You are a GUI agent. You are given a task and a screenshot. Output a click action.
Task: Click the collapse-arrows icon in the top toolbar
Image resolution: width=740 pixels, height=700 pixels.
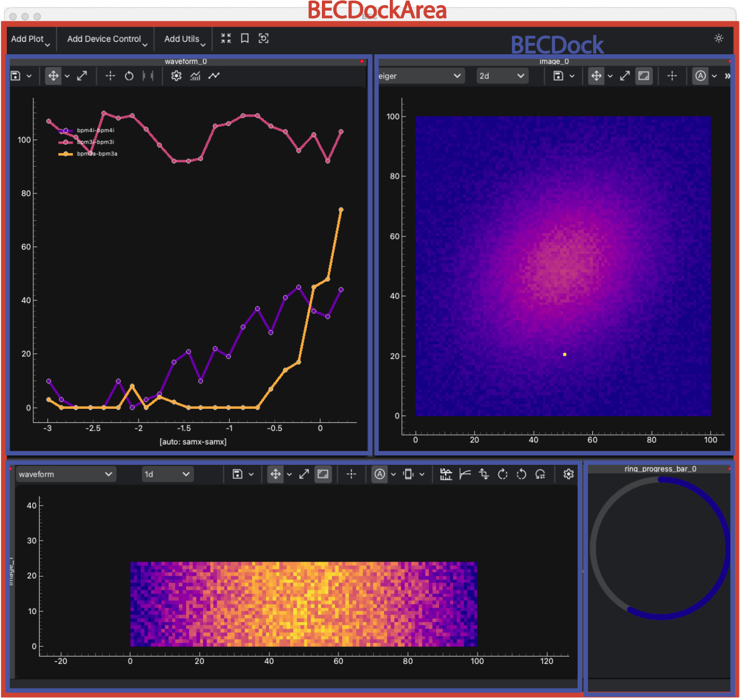tap(226, 38)
